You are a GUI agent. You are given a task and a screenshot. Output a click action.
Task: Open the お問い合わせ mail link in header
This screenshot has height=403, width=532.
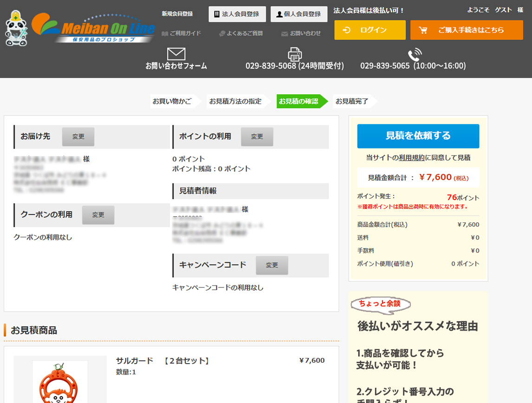click(x=301, y=33)
